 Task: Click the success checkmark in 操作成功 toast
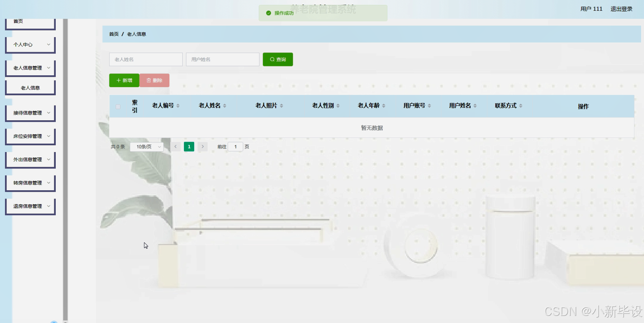[268, 13]
